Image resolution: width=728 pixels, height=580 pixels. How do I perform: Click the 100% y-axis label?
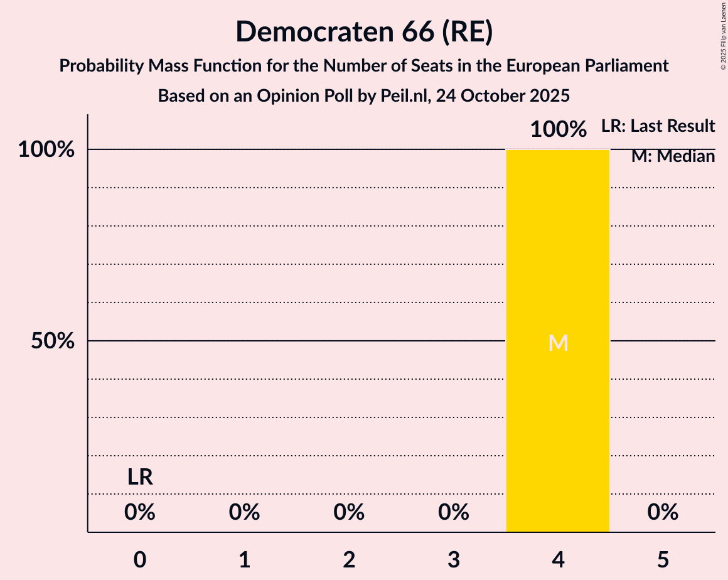(x=46, y=150)
